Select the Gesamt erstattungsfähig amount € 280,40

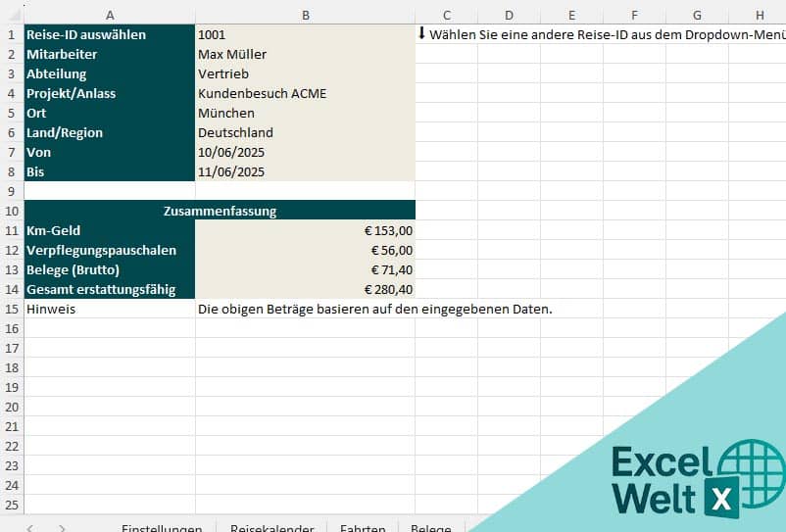(305, 289)
